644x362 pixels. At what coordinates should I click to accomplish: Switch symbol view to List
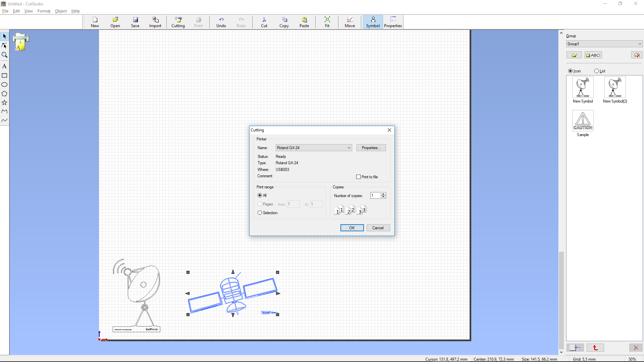[596, 71]
